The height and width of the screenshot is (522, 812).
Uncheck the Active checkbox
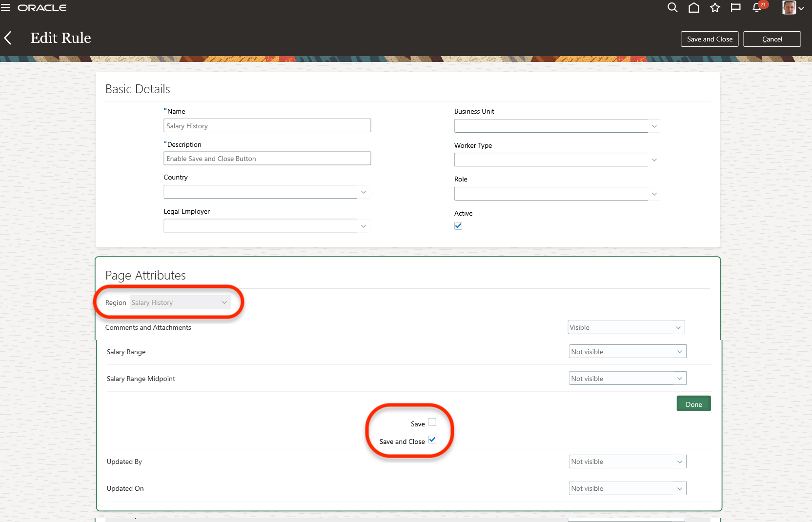(458, 226)
